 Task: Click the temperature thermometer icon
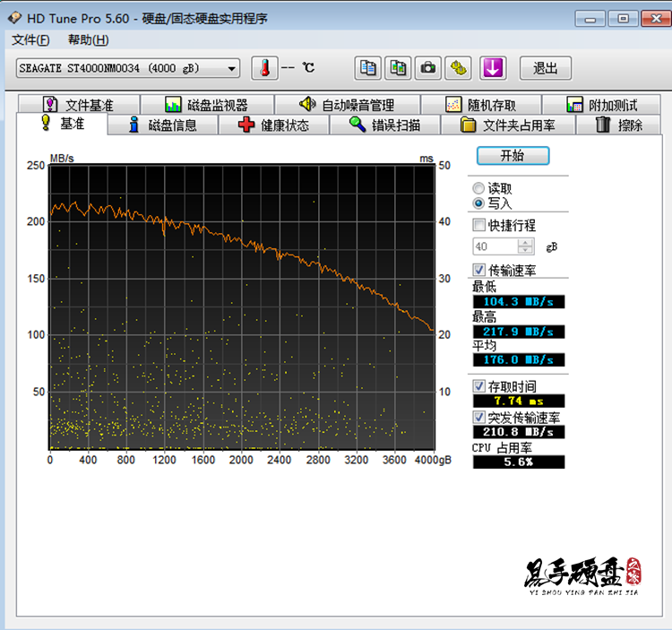coord(264,68)
